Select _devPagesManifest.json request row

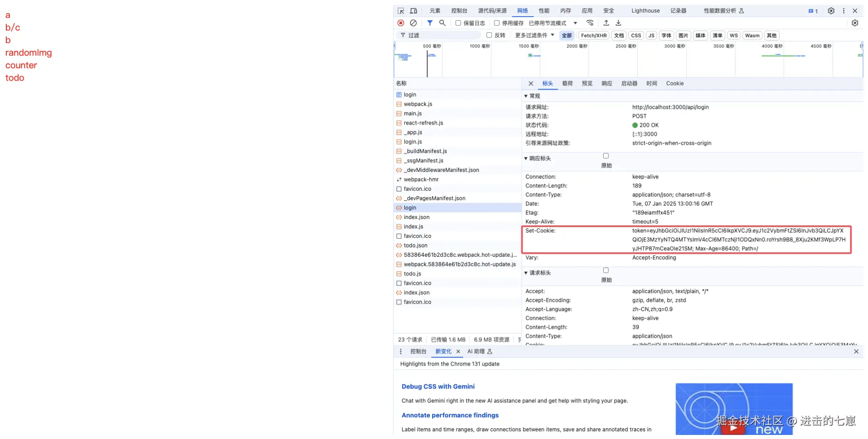(457, 199)
